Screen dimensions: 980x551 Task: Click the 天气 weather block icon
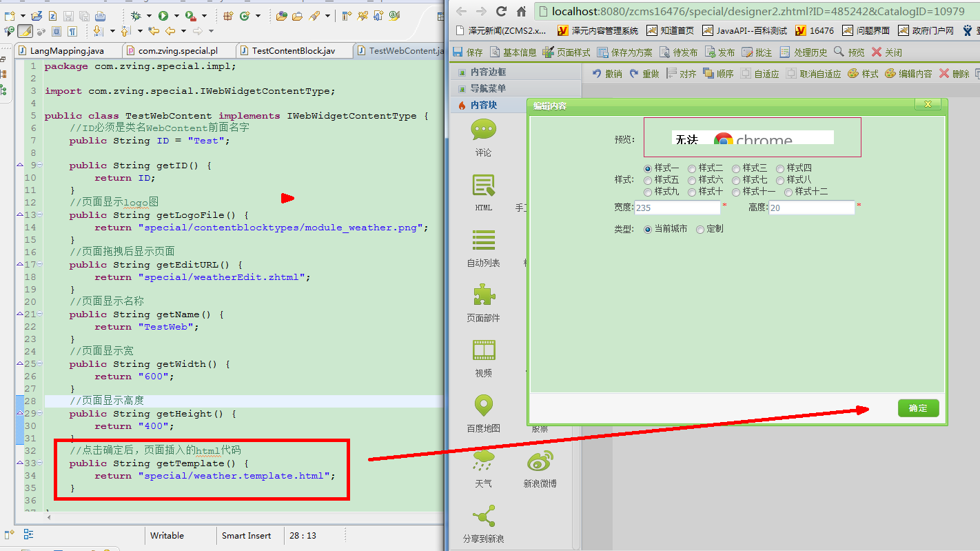[x=483, y=461]
